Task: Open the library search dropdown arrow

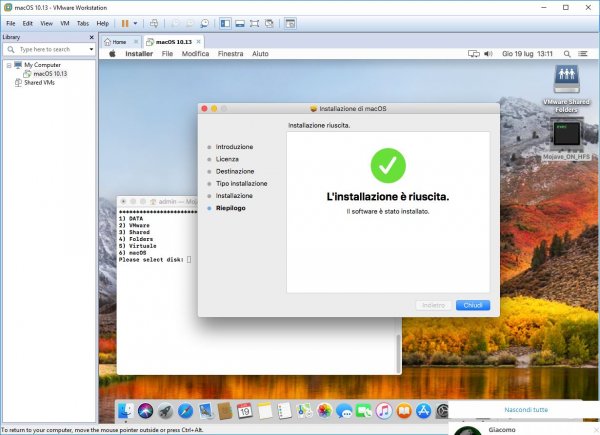Action: point(91,49)
